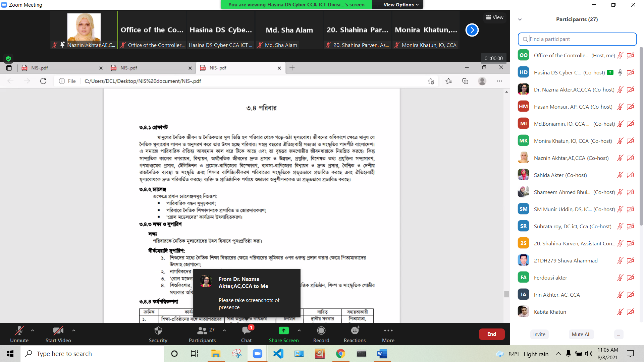Refresh the shared browser page
The image size is (644, 362).
pyautogui.click(x=43, y=81)
